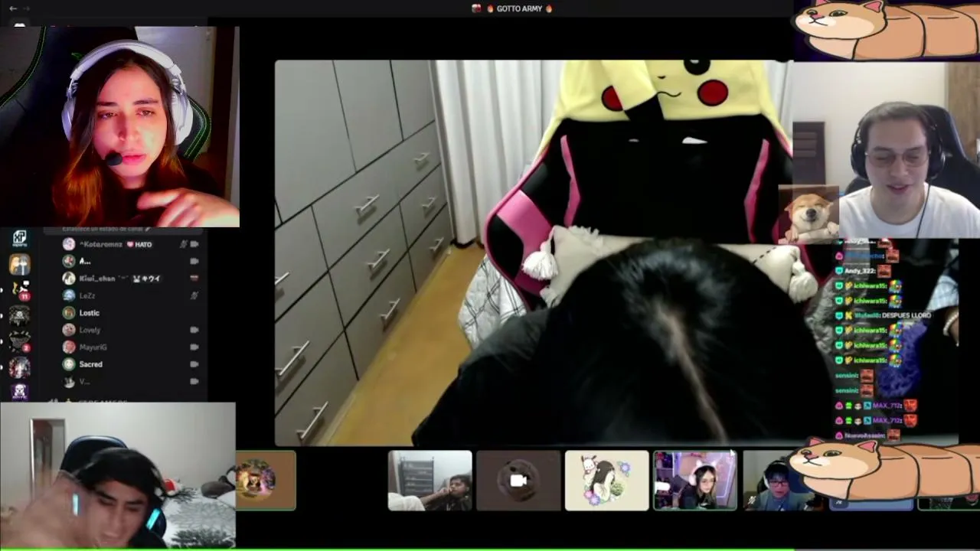Select the MayuriG entry in voice channel
980x551 pixels.
pyautogui.click(x=130, y=347)
